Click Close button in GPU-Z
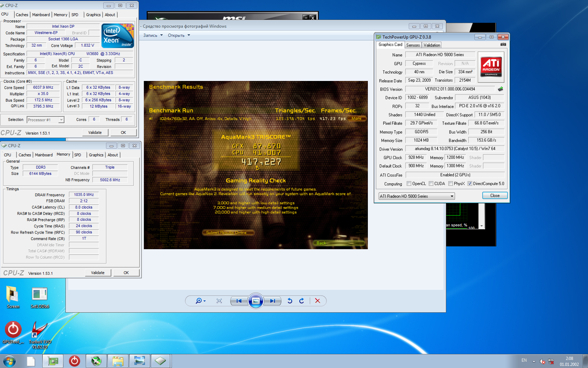This screenshot has height=368, width=588. pyautogui.click(x=495, y=195)
